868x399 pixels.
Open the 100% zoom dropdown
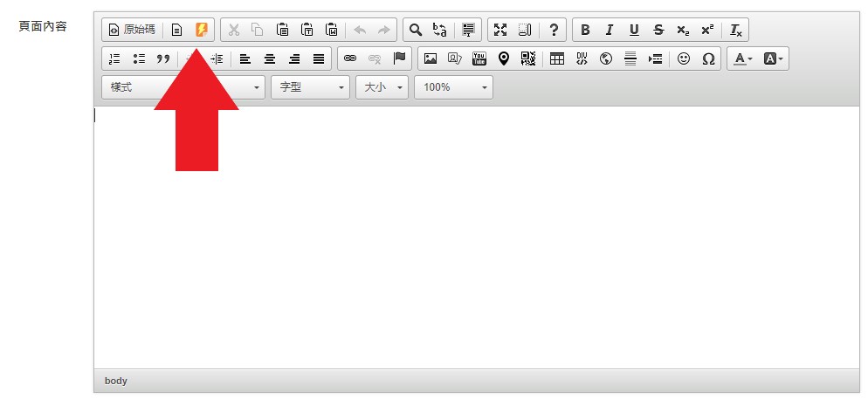(x=454, y=87)
